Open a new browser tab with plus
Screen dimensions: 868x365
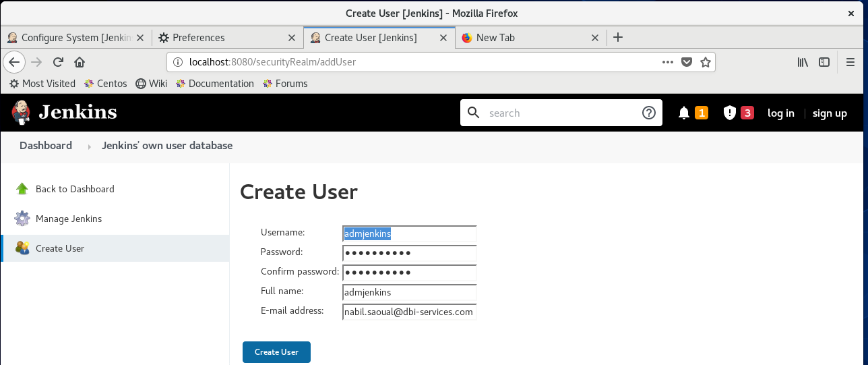click(618, 38)
